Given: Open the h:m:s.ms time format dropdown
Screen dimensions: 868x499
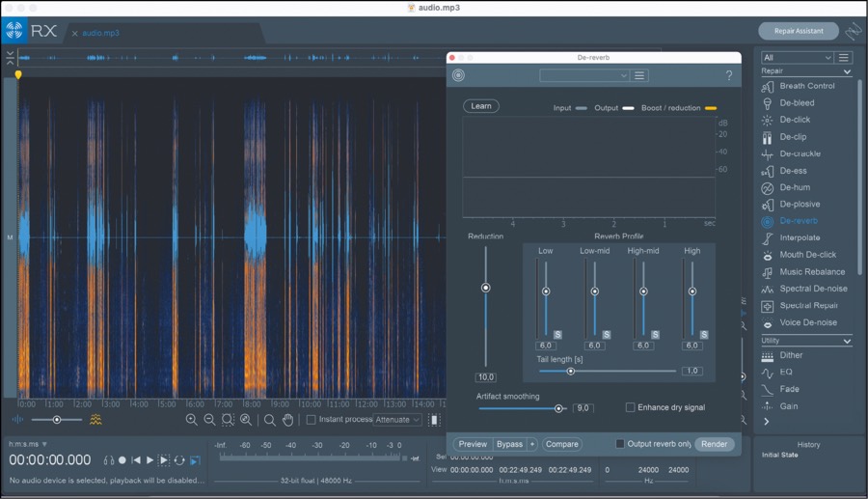Looking at the screenshot, I should coord(28,444).
